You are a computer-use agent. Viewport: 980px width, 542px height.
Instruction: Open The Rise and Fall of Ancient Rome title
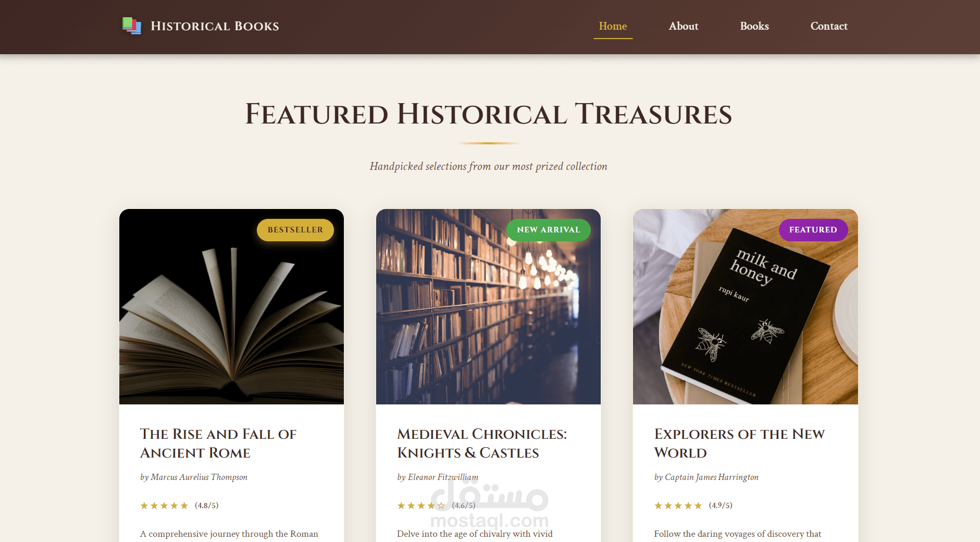[218, 444]
